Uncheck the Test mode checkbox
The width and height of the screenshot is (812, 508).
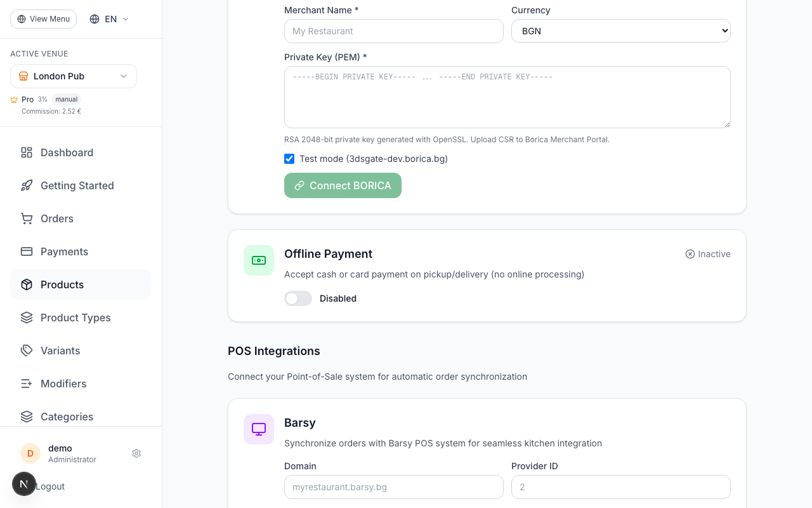(289, 159)
